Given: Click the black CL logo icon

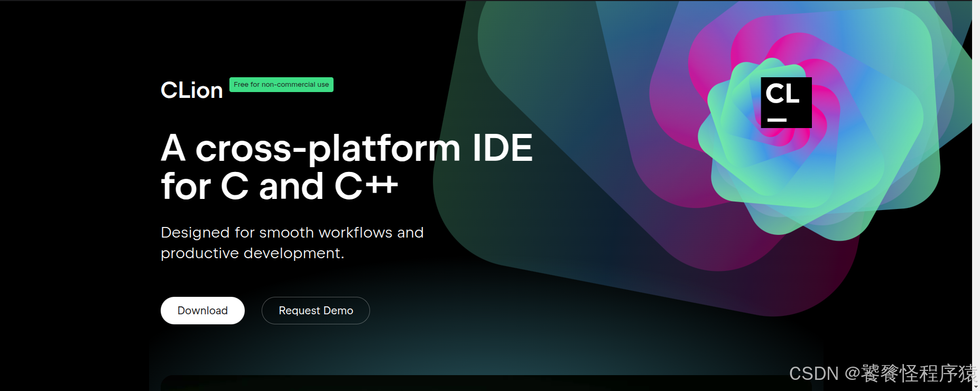Looking at the screenshot, I should [x=786, y=103].
